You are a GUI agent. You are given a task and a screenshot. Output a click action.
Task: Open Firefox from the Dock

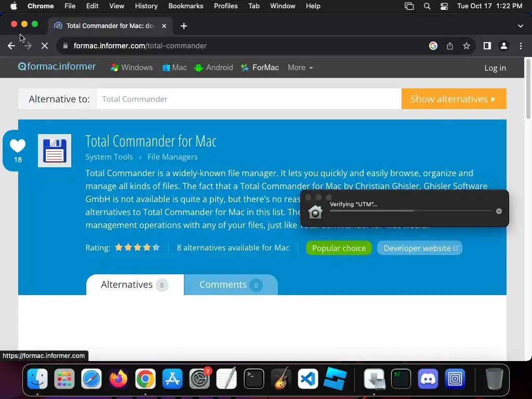point(118,378)
